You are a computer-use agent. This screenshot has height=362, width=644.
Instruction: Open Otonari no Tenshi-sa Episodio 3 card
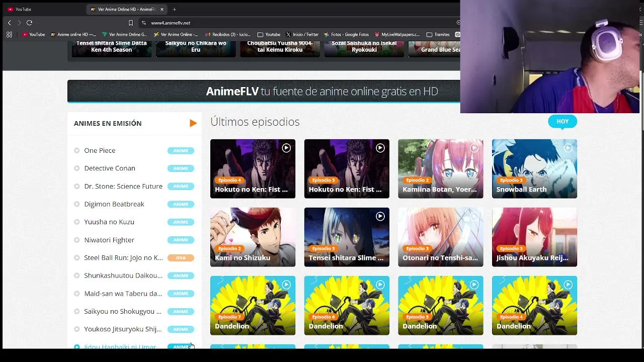(x=441, y=237)
